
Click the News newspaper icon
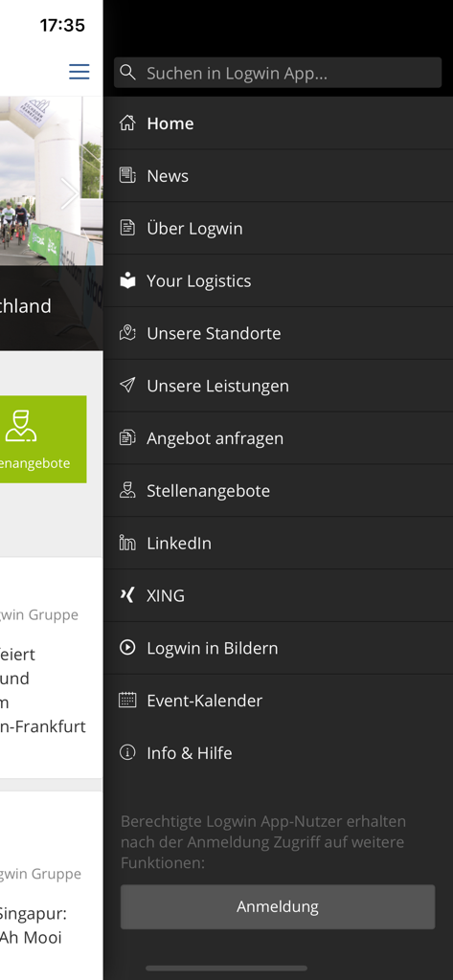127,176
